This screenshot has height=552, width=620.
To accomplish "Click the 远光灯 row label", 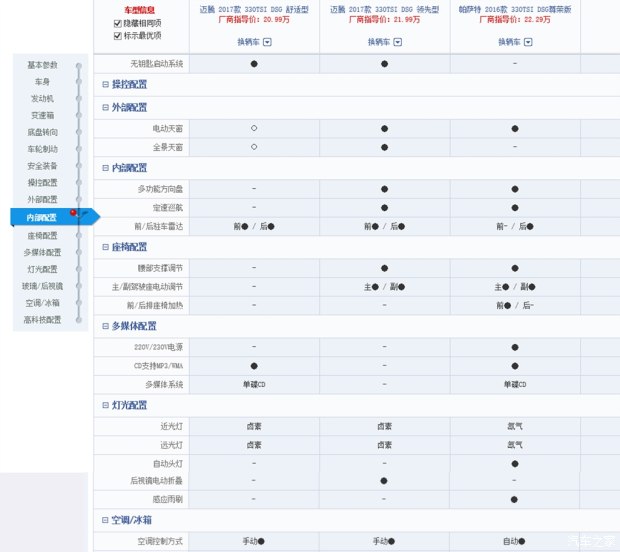I will (x=172, y=445).
